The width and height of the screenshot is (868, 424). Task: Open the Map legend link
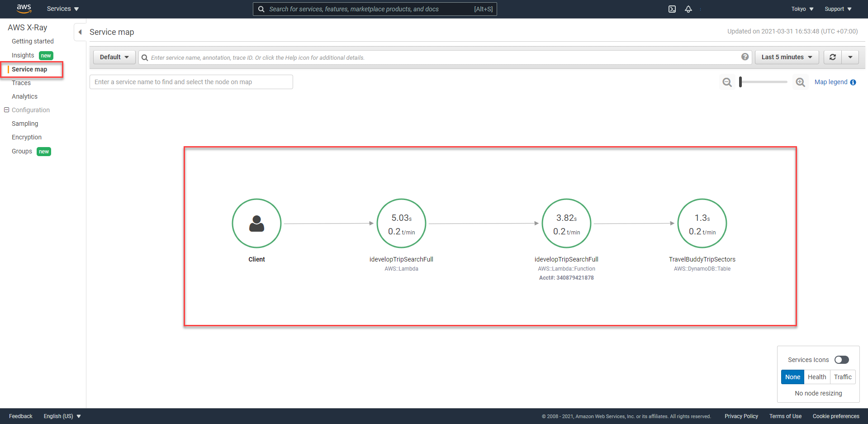coord(831,82)
